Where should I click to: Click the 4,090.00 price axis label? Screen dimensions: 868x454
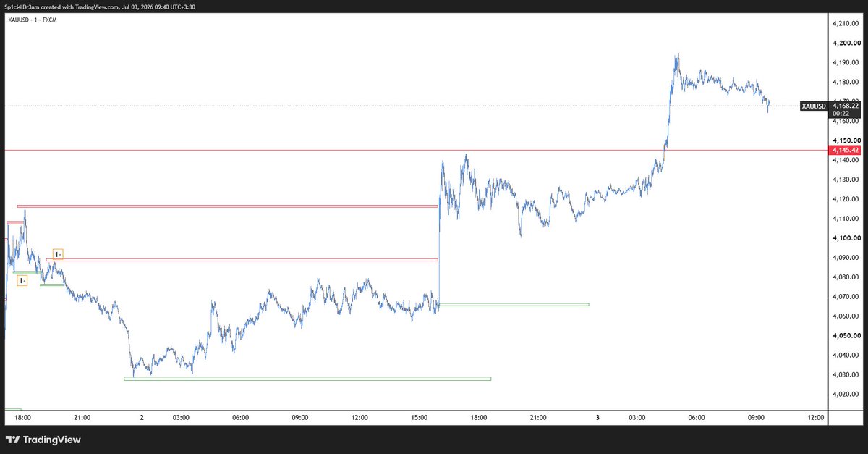[846, 258]
